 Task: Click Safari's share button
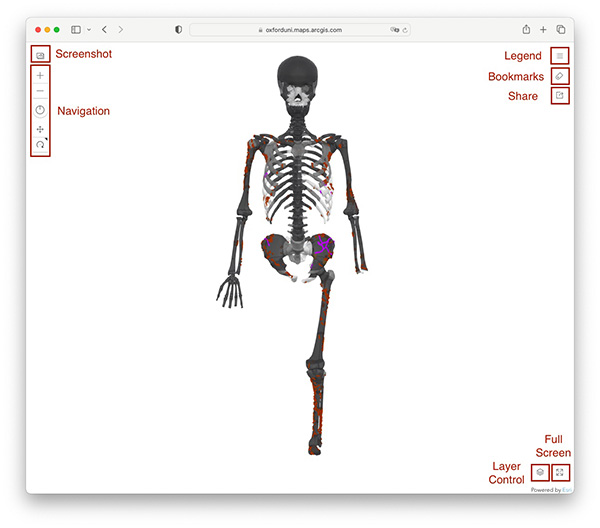click(526, 29)
